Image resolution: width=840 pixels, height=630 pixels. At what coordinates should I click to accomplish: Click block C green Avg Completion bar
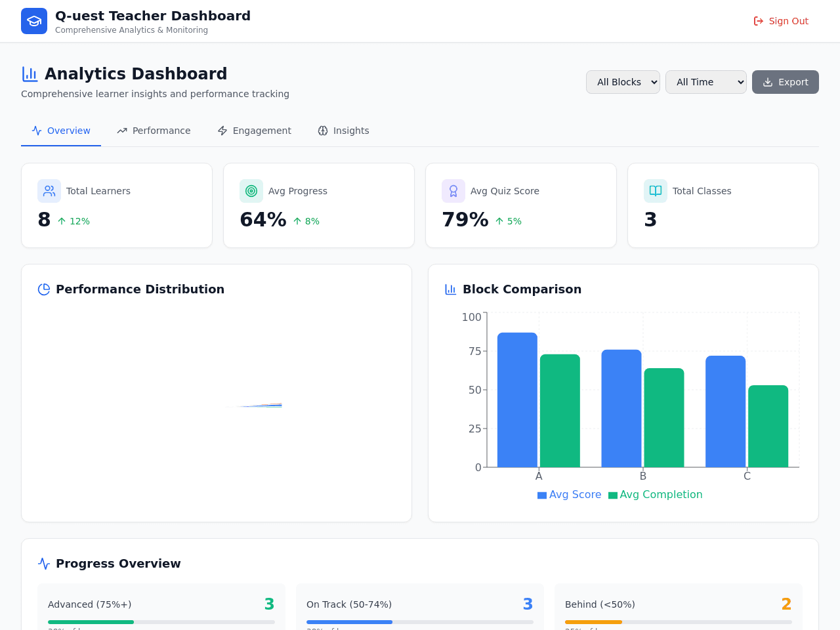click(768, 426)
